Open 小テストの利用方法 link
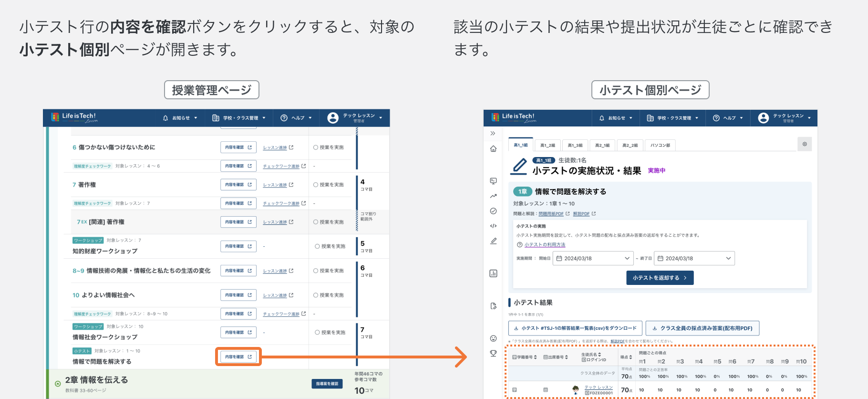The height and width of the screenshot is (399, 868). coord(545,245)
